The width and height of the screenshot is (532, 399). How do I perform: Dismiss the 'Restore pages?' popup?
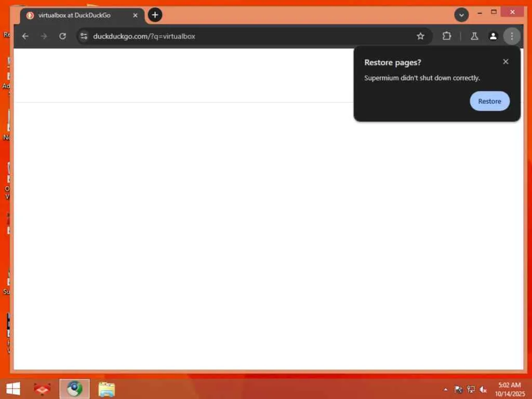coord(506,61)
